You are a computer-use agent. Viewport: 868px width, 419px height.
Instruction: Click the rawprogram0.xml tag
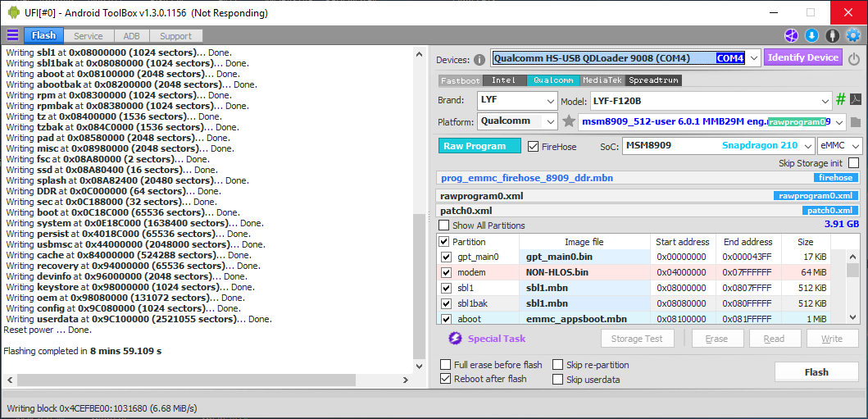click(x=816, y=196)
